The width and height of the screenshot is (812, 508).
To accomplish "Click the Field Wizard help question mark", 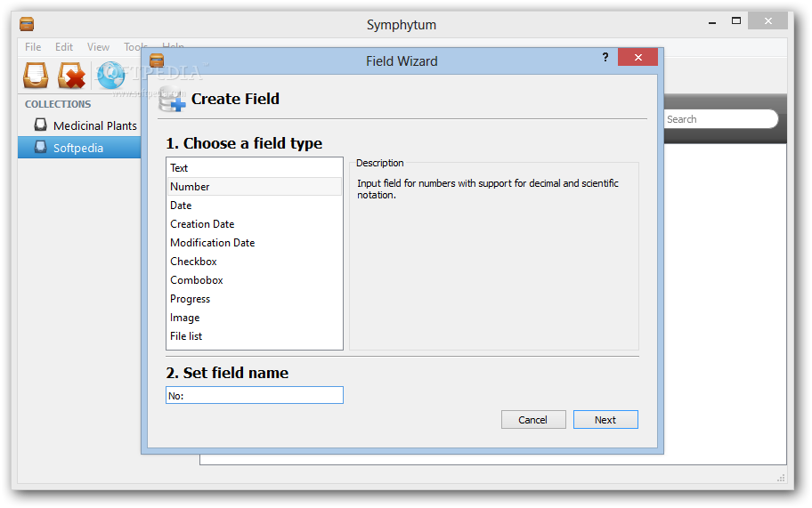I will [x=605, y=57].
